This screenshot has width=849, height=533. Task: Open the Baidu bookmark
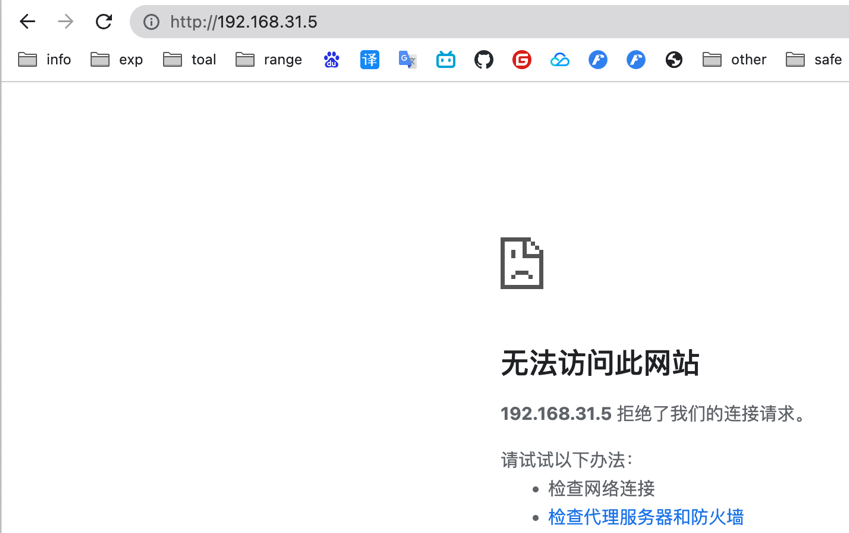click(332, 60)
